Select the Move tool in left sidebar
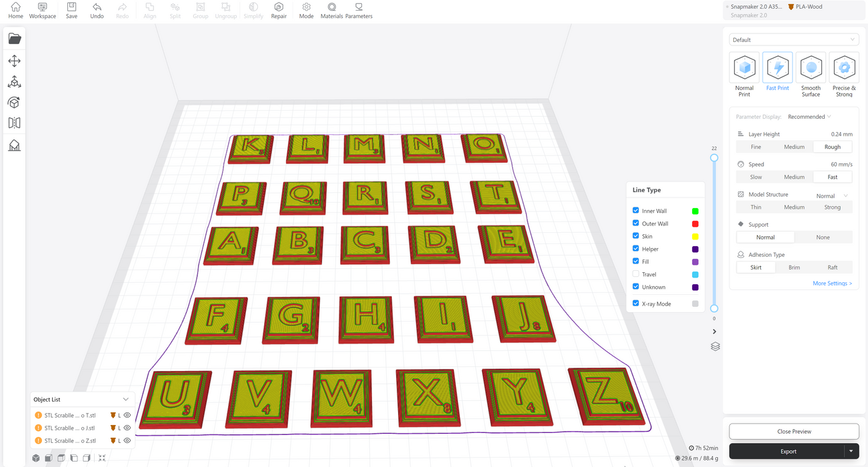Viewport: 868px width, 467px height. (14, 61)
